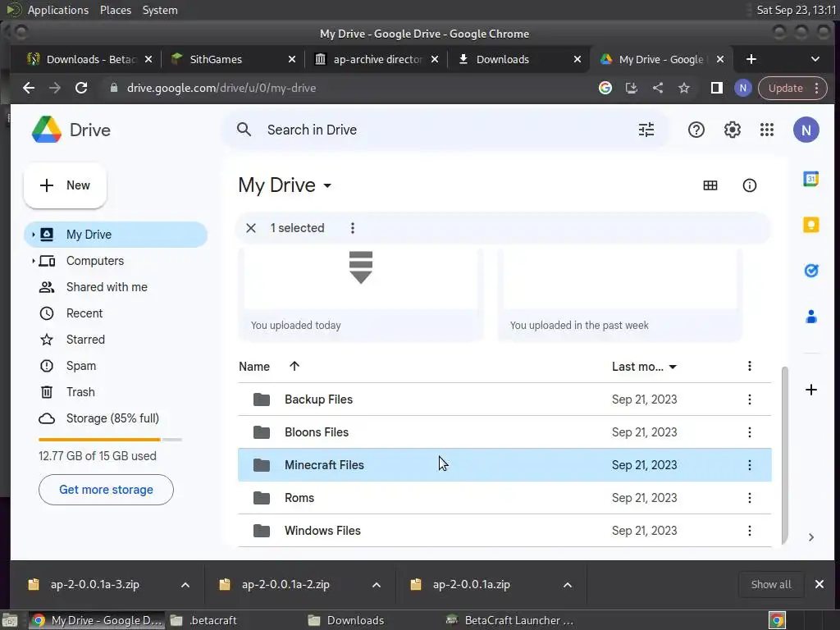840x630 pixels.
Task: Open menu for ap-2-0.0.1a.zip download
Action: click(x=568, y=585)
